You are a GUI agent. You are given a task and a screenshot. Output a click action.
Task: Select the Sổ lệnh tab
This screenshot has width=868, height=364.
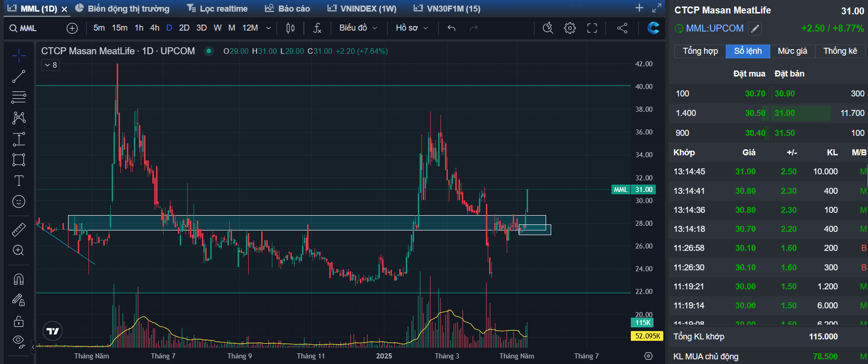coord(748,51)
